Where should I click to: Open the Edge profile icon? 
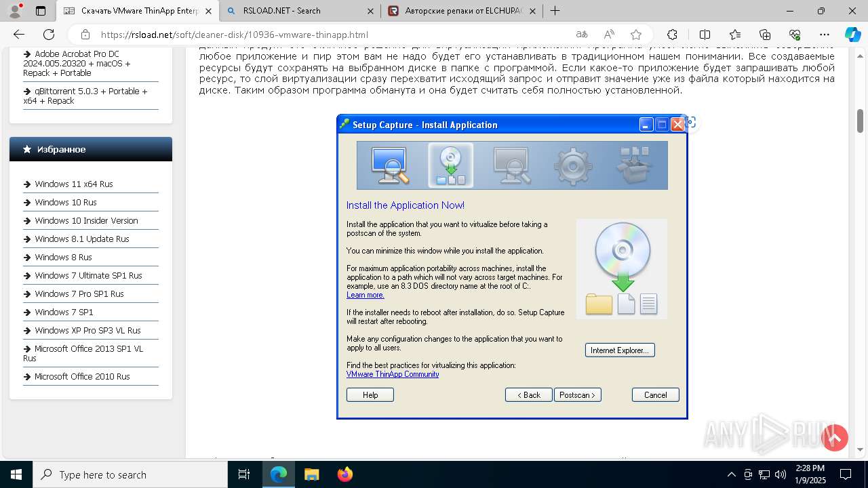coord(16,11)
